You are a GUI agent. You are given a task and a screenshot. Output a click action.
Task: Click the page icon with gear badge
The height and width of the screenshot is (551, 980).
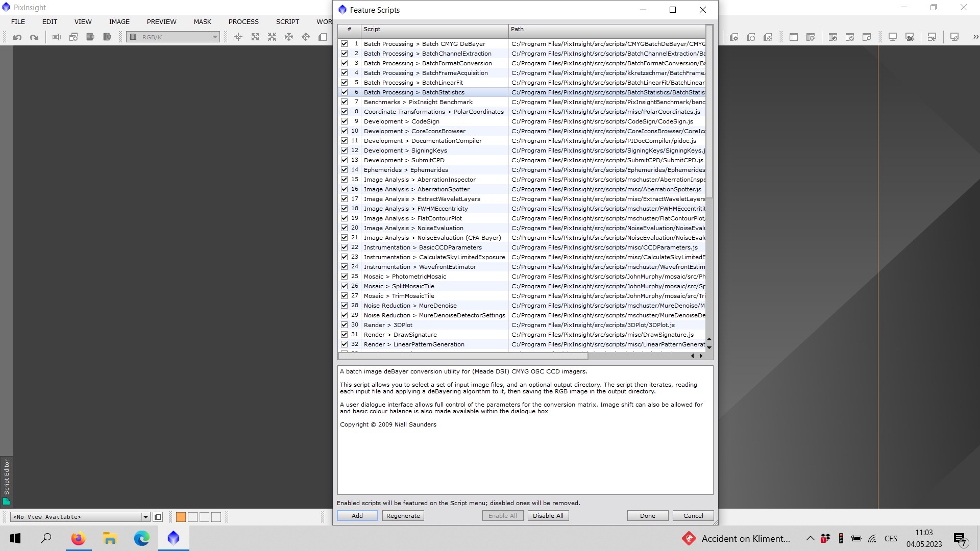[734, 37]
